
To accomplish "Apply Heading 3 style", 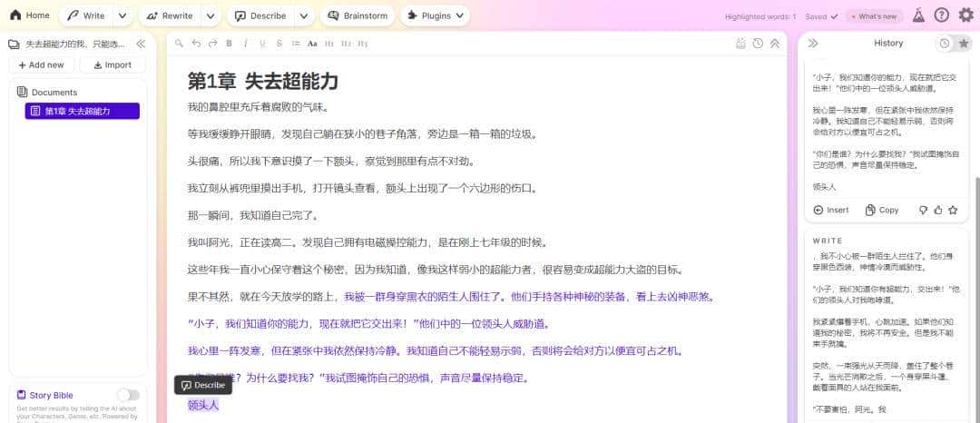I will 363,43.
